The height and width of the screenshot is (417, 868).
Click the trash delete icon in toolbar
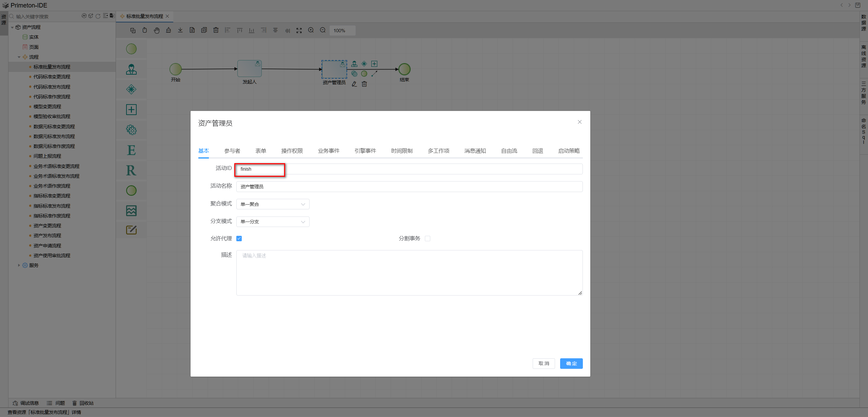(x=216, y=30)
